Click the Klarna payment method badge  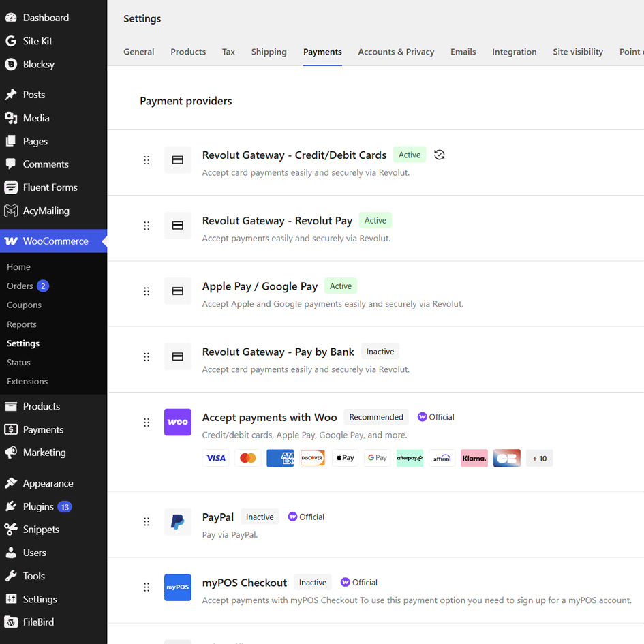pos(474,458)
